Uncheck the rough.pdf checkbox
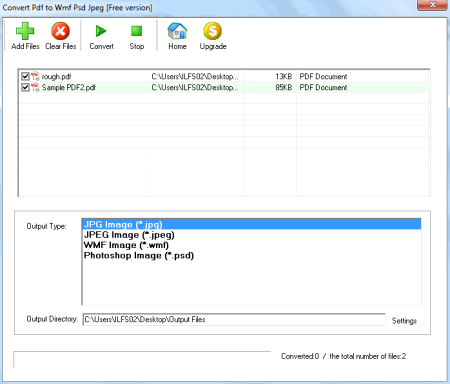 [25, 76]
